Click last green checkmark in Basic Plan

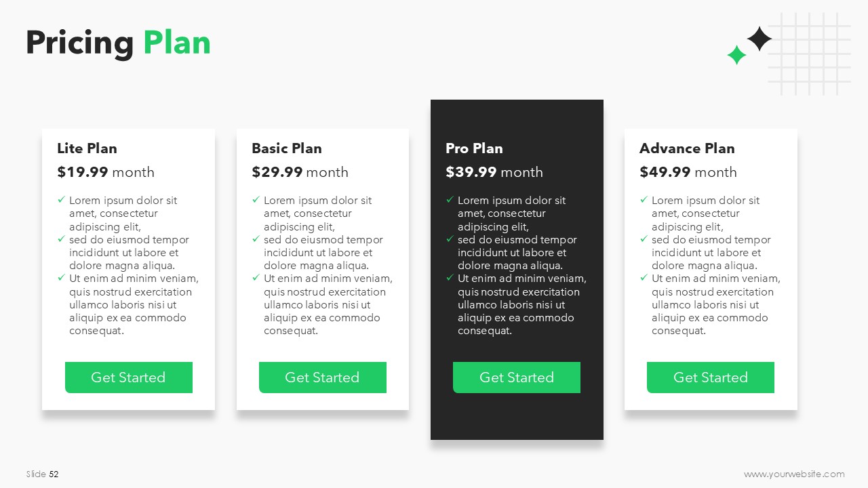click(x=256, y=278)
